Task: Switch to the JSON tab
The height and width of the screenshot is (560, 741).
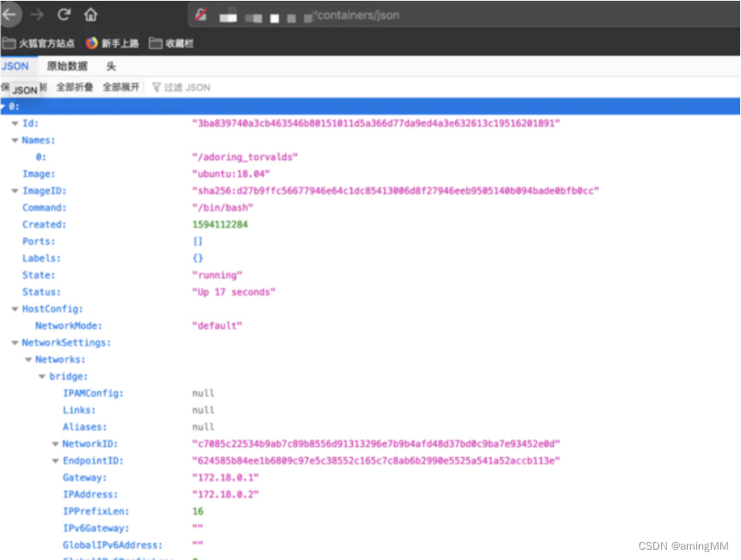Action: [x=15, y=66]
